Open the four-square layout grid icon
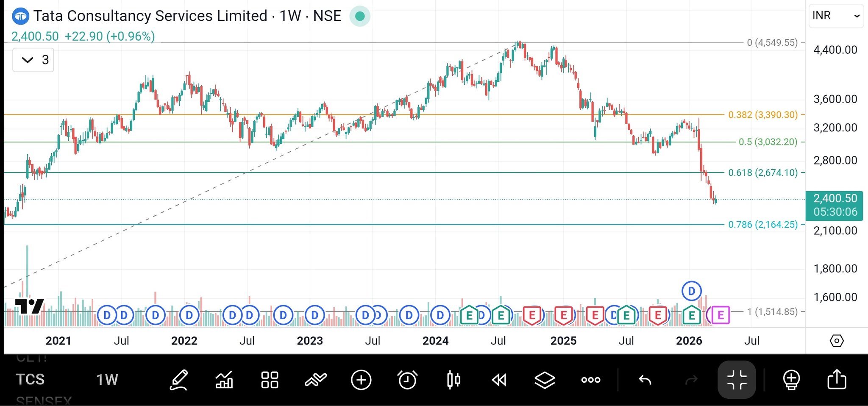The image size is (868, 406). pos(270,380)
